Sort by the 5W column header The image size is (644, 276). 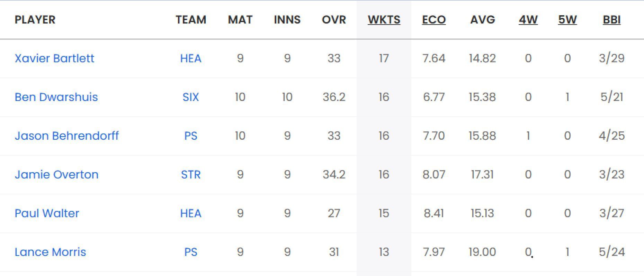[x=567, y=20]
